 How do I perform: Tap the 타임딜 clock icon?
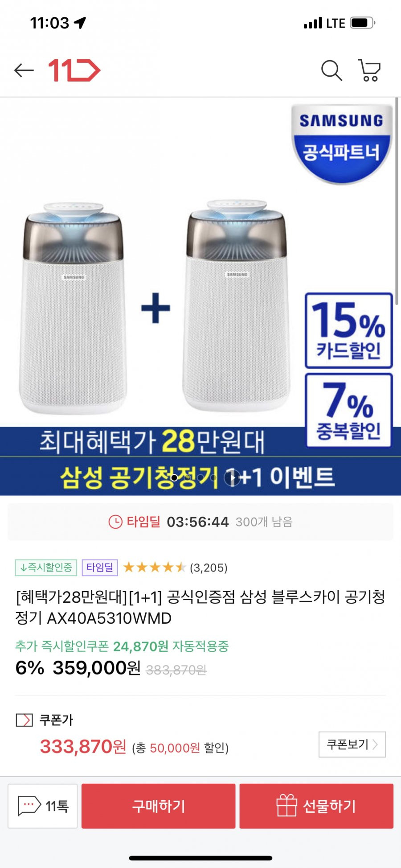point(115,522)
